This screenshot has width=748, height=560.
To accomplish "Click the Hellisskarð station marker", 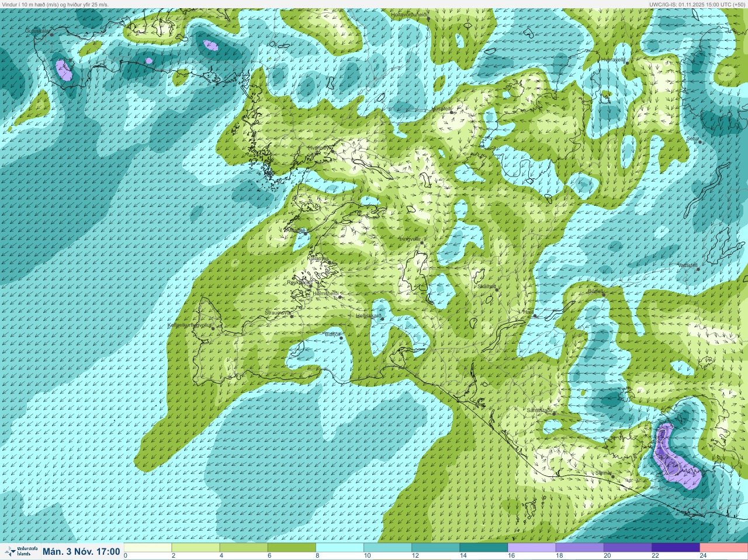I will 382,319.
